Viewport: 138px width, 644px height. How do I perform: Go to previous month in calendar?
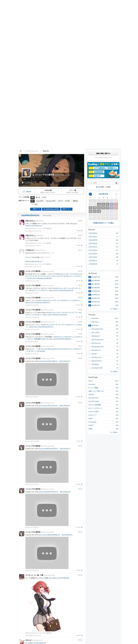pos(90,194)
